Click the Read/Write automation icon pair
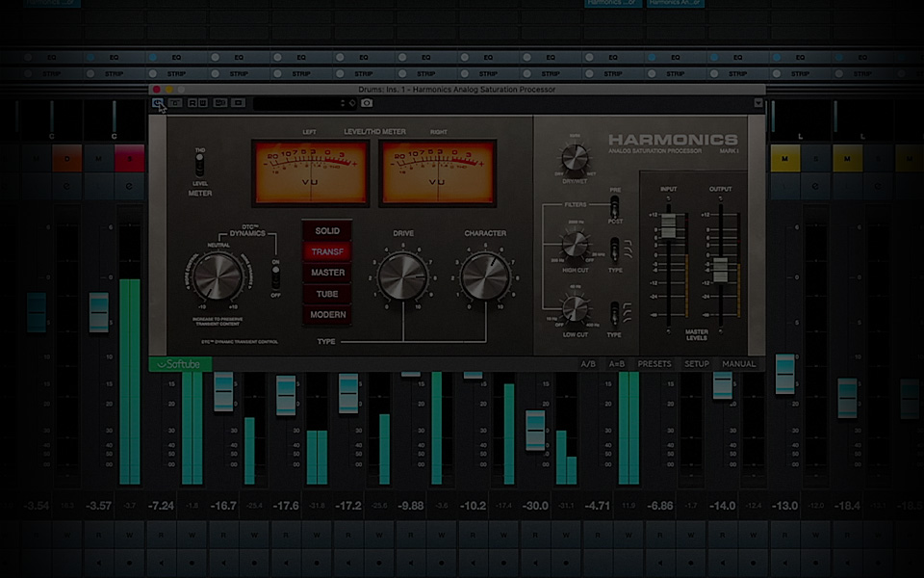The height and width of the screenshot is (578, 924). click(197, 103)
